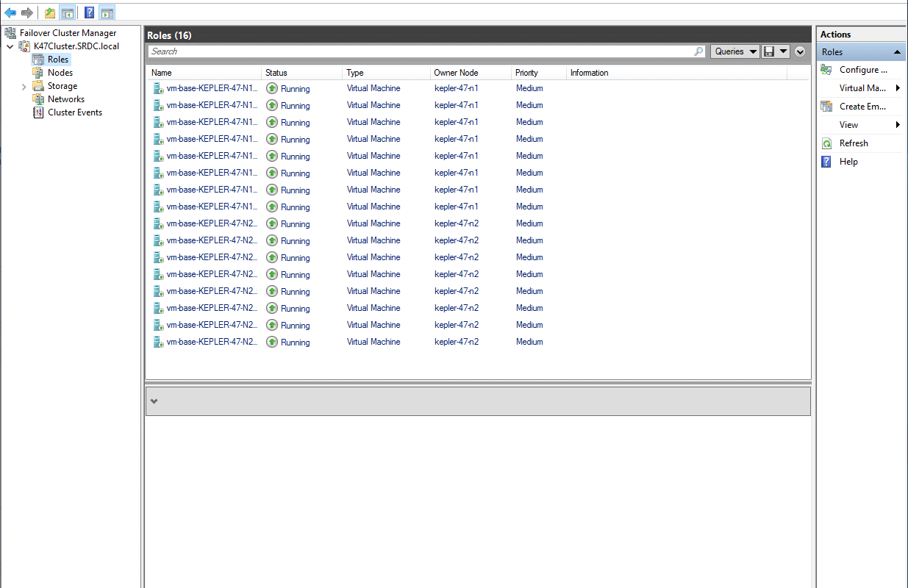Go back with the blue Back arrow
908x588 pixels.
coord(10,12)
